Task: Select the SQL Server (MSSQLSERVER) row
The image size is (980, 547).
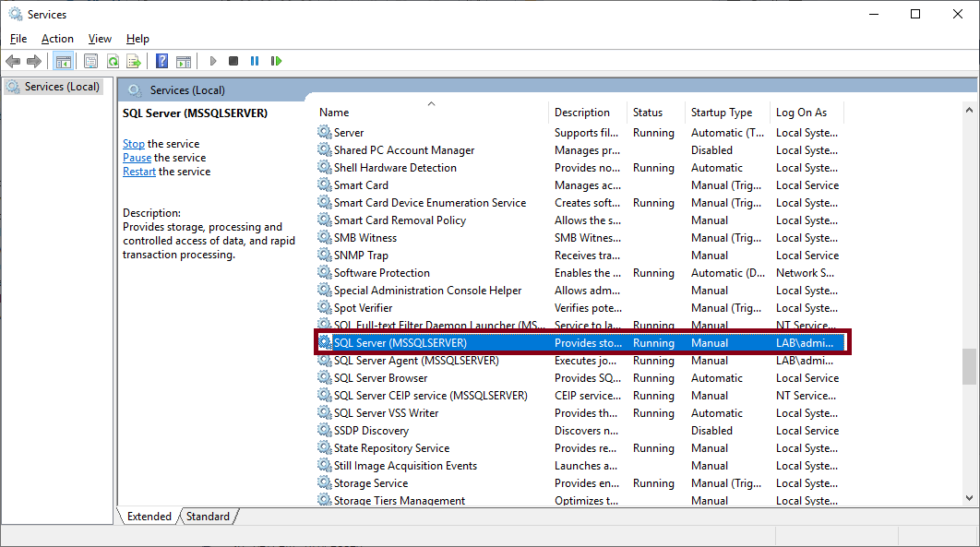Action: [x=581, y=343]
